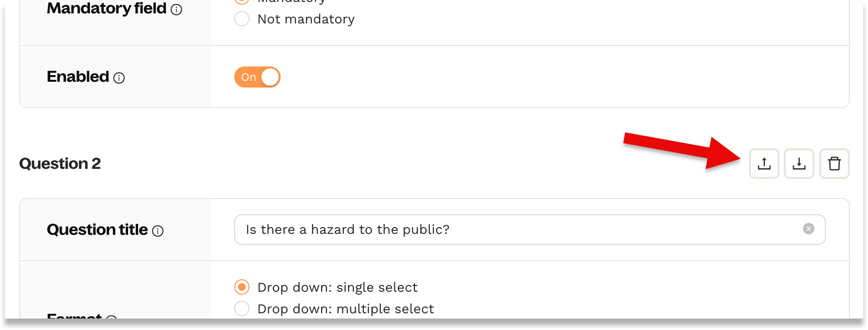The width and height of the screenshot is (868, 330).
Task: Click the down-arrow icon beside Question 2
Action: pyautogui.click(x=799, y=164)
